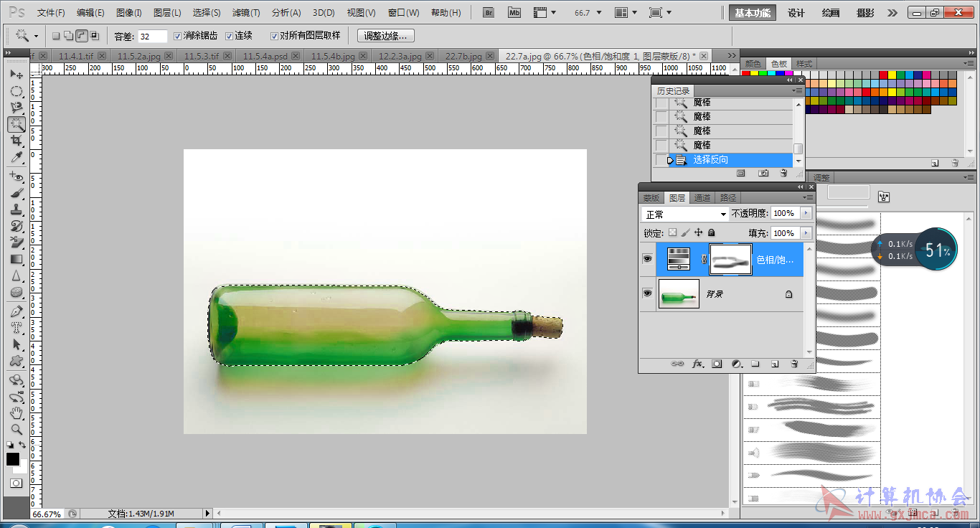The height and width of the screenshot is (528, 980).
Task: Open the 不透明度 opacity slider arrow
Action: tap(806, 213)
